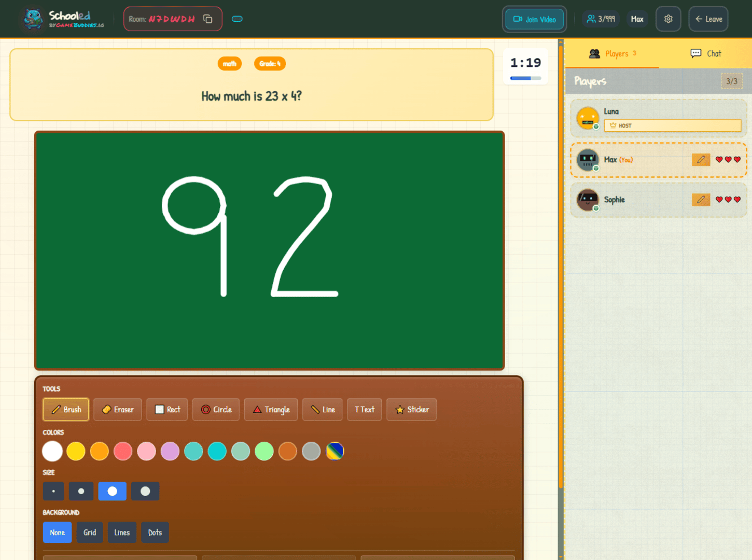Open settings gear in header
This screenshot has width=752, height=560.
[x=668, y=19]
